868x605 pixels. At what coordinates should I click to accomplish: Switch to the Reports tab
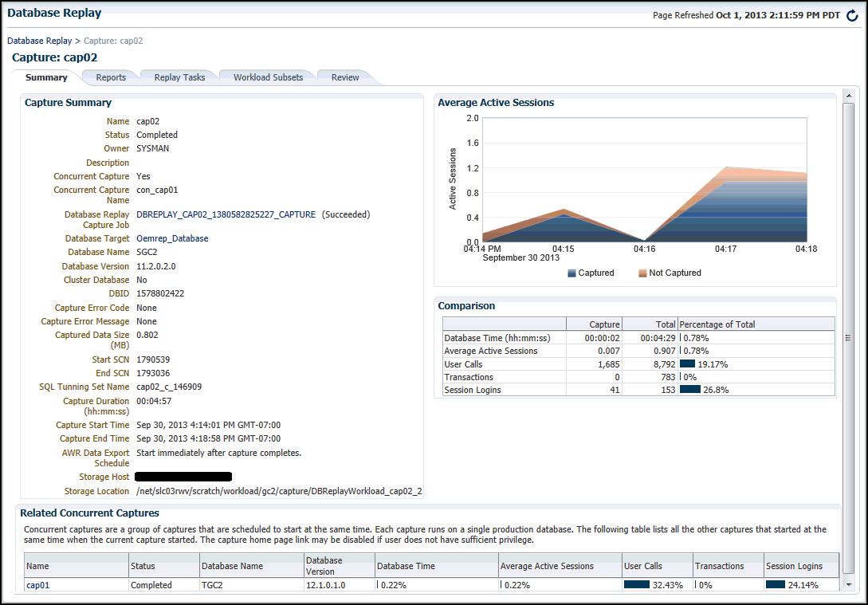110,77
